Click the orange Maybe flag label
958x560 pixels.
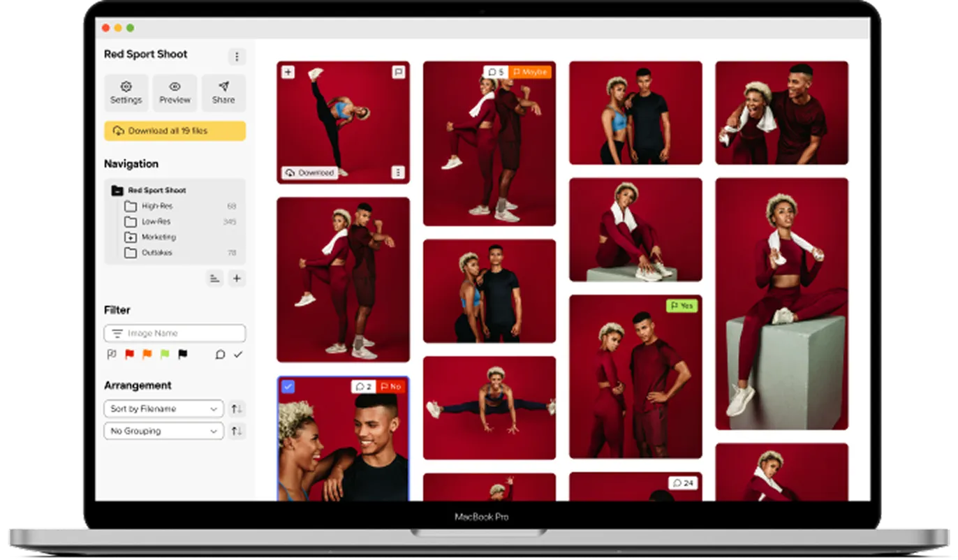531,72
